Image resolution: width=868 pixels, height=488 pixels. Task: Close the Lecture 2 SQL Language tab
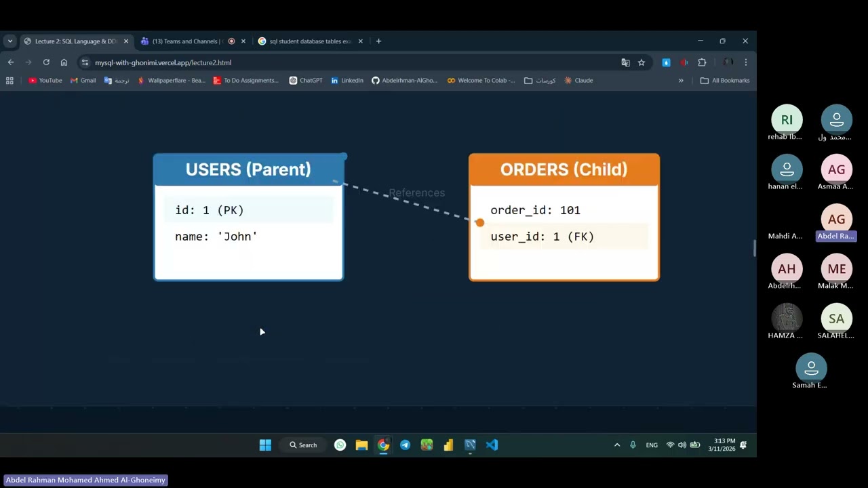pos(126,41)
